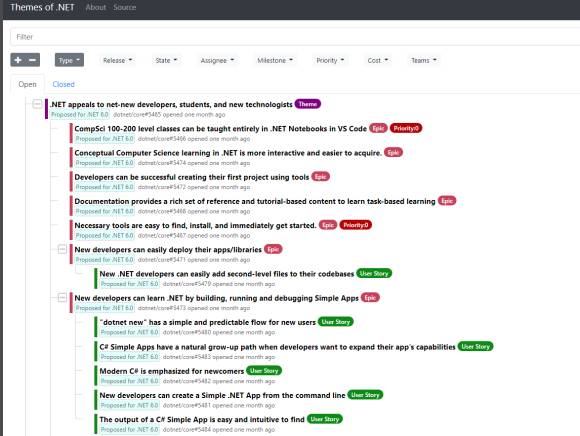The width and height of the screenshot is (580, 436).
Task: Open the Type filter dropdown
Action: pos(69,60)
